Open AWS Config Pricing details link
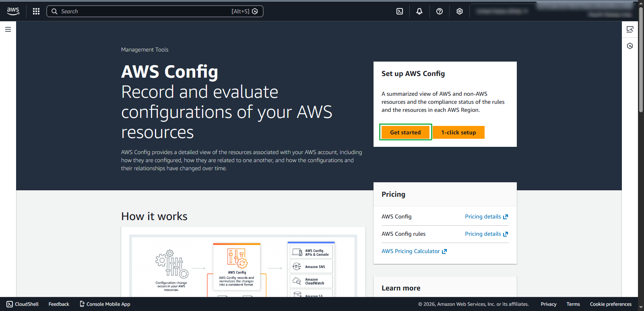 (486, 216)
